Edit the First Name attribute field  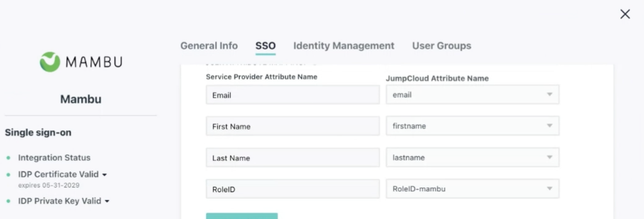[x=293, y=126]
